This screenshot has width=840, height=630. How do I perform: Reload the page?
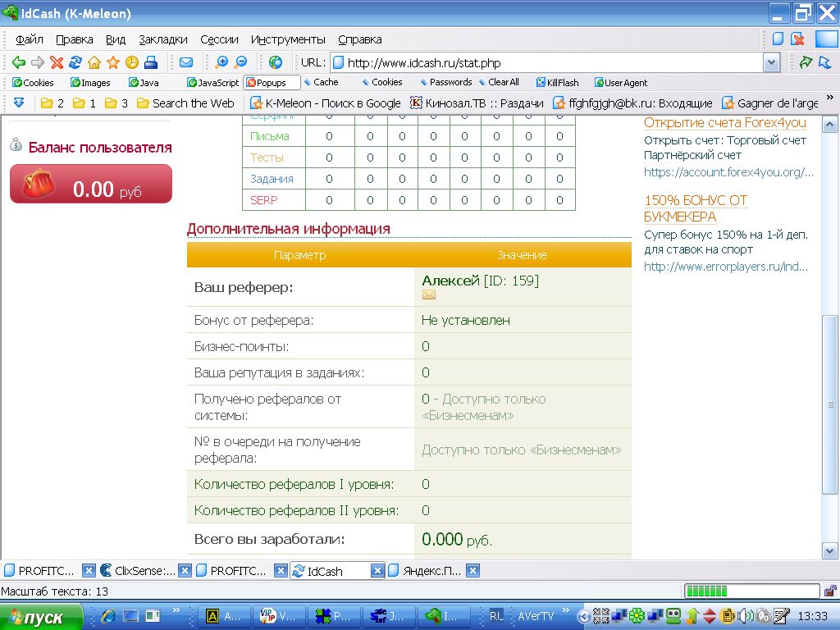75,62
